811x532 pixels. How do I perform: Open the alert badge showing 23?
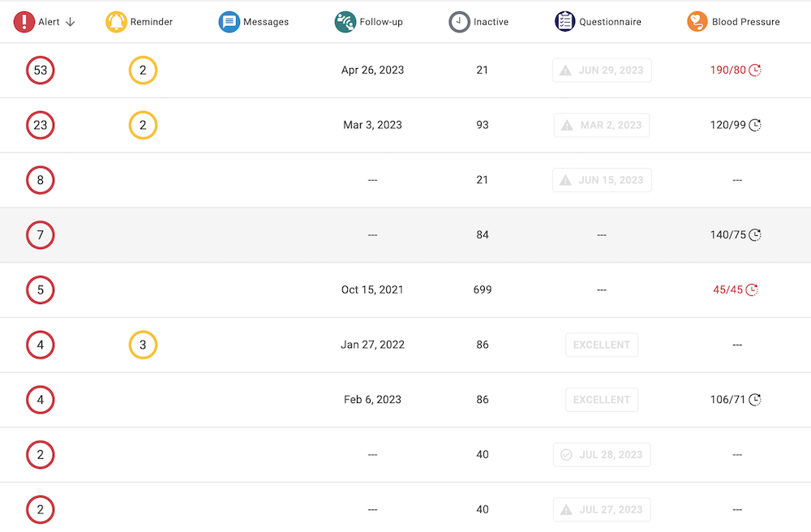tap(41, 125)
